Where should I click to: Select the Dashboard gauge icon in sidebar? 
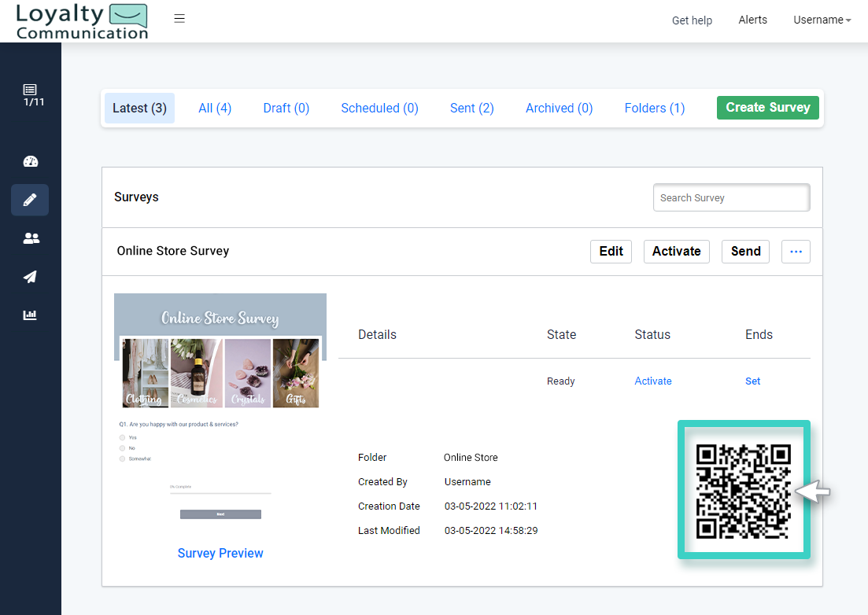coord(30,161)
